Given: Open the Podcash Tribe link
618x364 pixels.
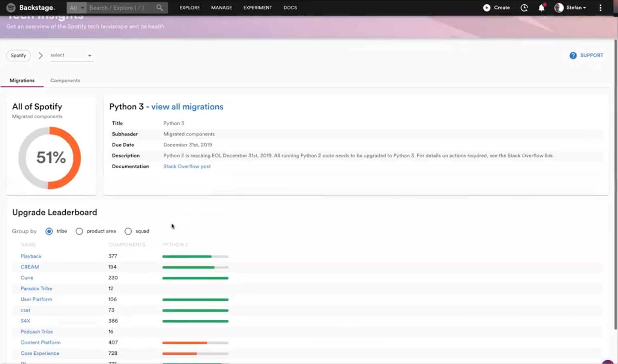Looking at the screenshot, I should point(37,332).
